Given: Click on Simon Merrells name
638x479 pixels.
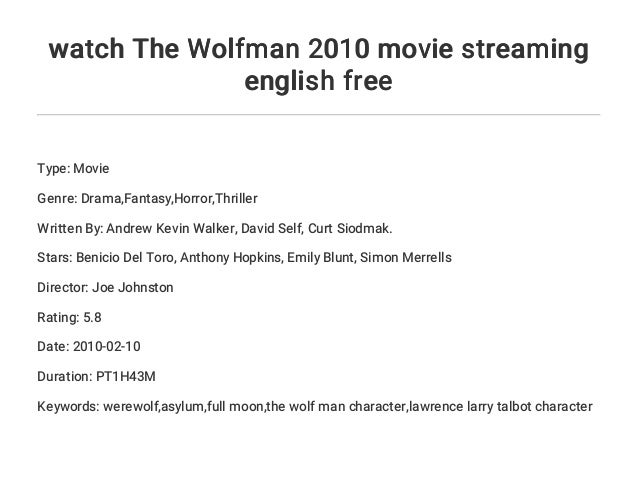Looking at the screenshot, I should click(406, 258).
